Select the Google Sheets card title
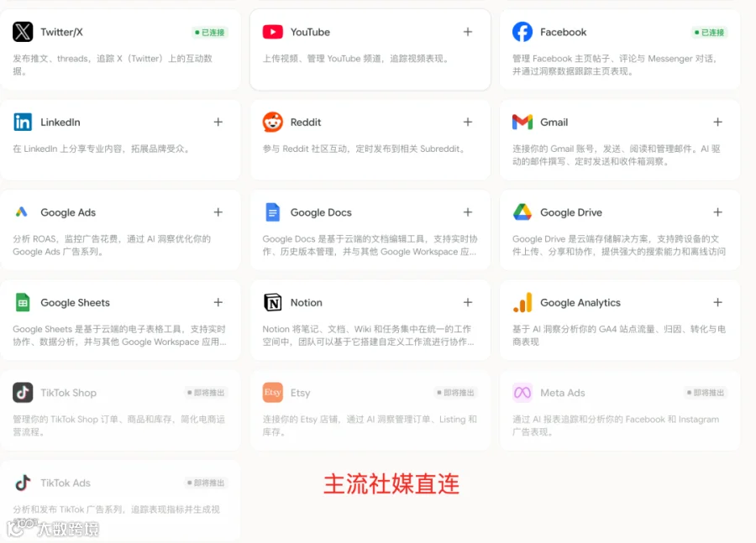 coord(76,303)
